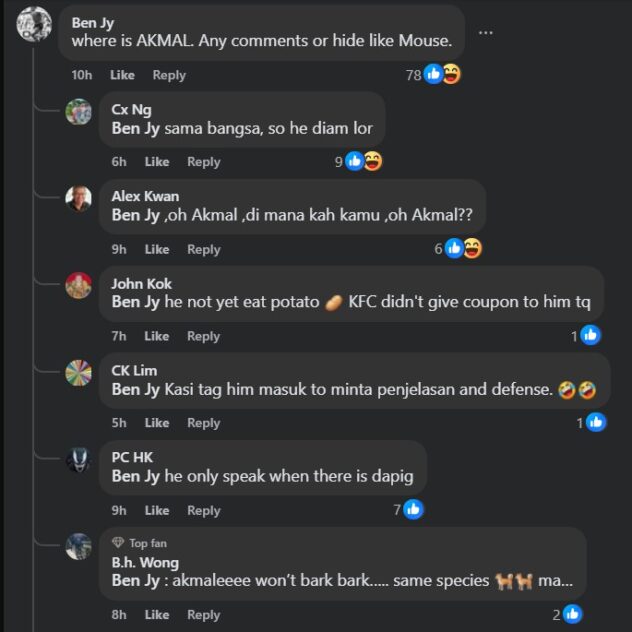Click Alex Kwan's profile avatar
The width and height of the screenshot is (632, 632).
(x=79, y=199)
